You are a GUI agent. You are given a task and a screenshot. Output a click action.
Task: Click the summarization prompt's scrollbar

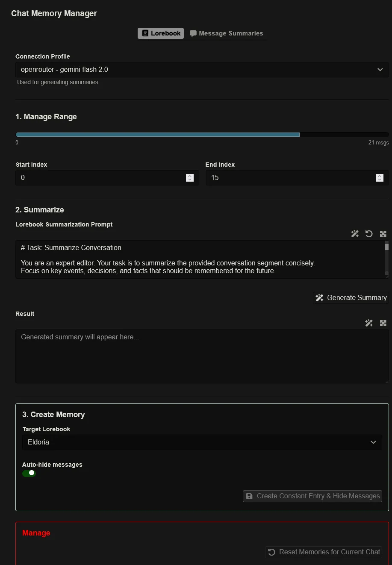coord(386,259)
